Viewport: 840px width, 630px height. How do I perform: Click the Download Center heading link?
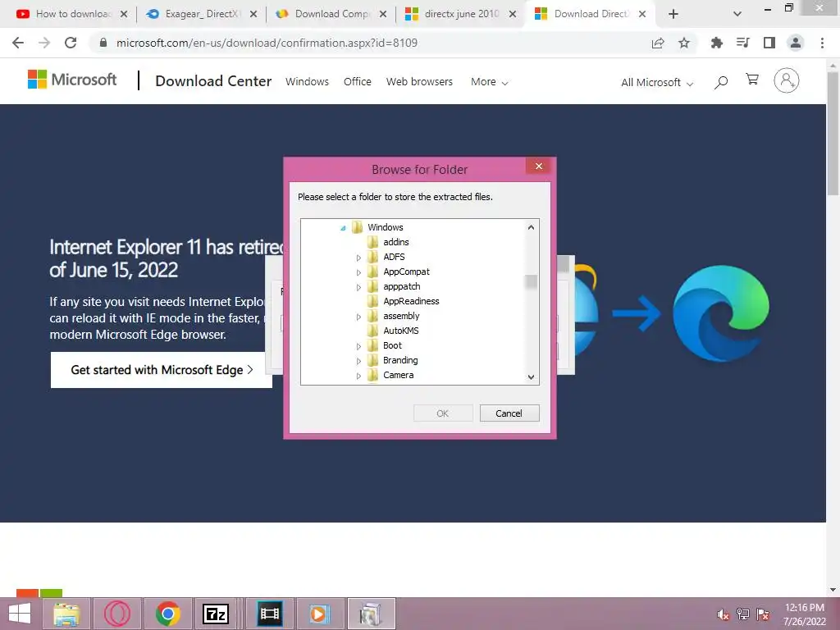(213, 81)
